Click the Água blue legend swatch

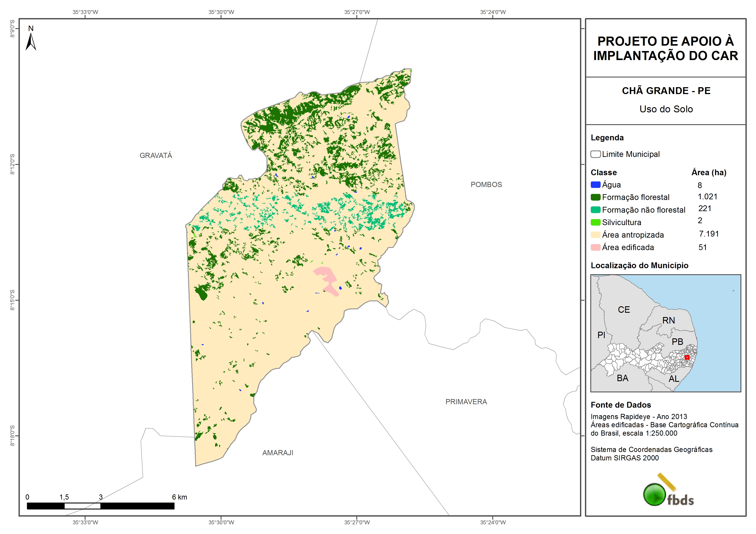(595, 185)
